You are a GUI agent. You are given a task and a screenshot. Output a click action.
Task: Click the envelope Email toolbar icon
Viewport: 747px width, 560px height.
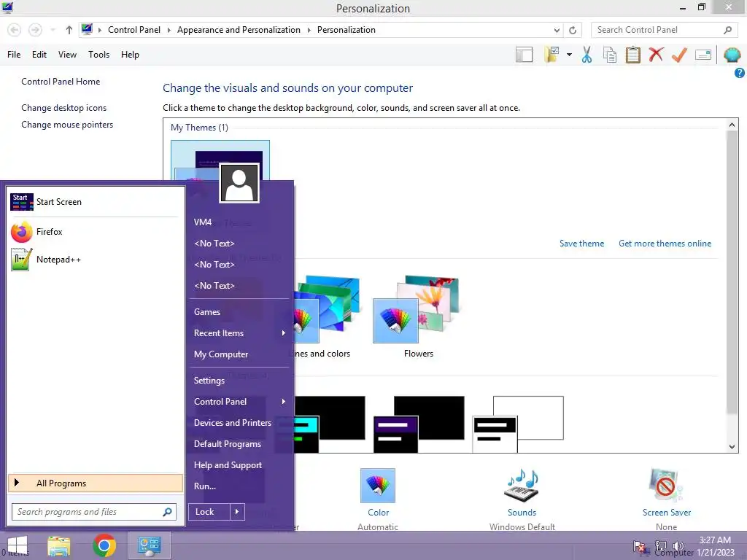click(x=703, y=55)
